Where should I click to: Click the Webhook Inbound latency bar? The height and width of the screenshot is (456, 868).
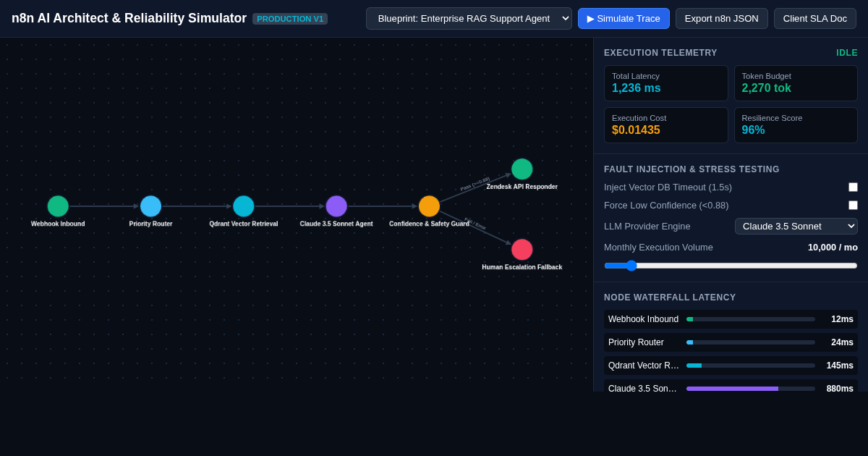[x=751, y=319]
